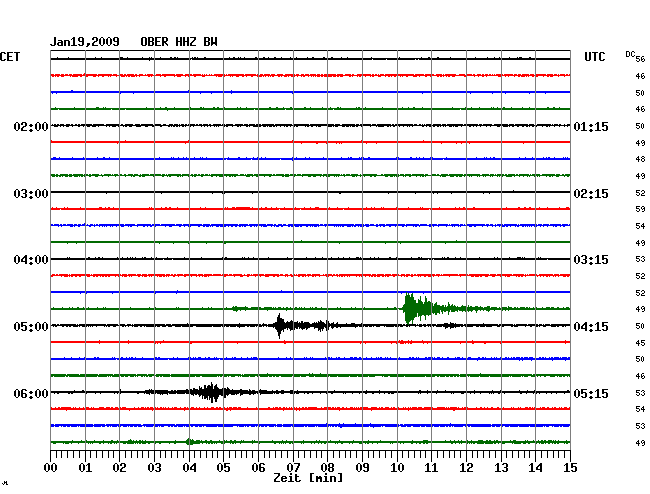Click the Zeit [min] axis title
The width and height of the screenshot is (650, 494).
308,478
